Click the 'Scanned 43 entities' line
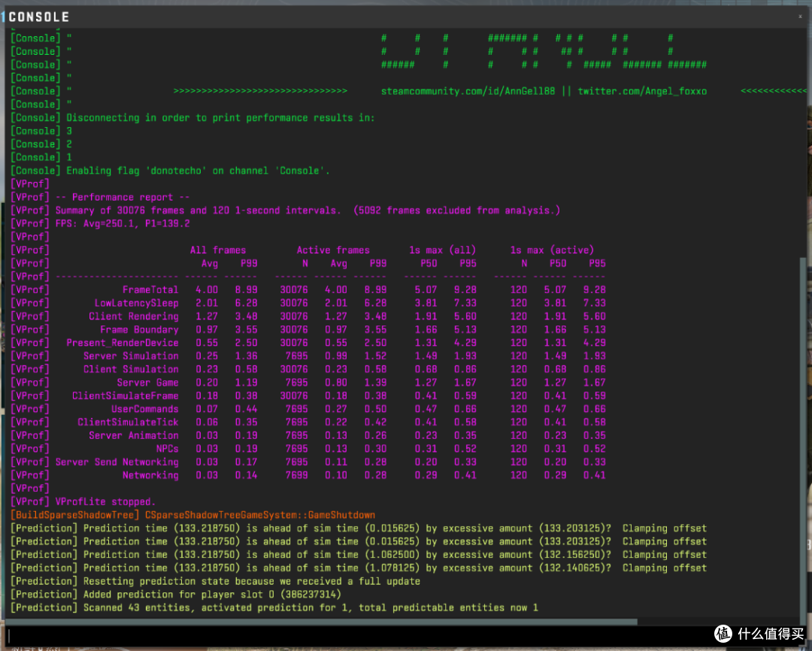 point(274,608)
